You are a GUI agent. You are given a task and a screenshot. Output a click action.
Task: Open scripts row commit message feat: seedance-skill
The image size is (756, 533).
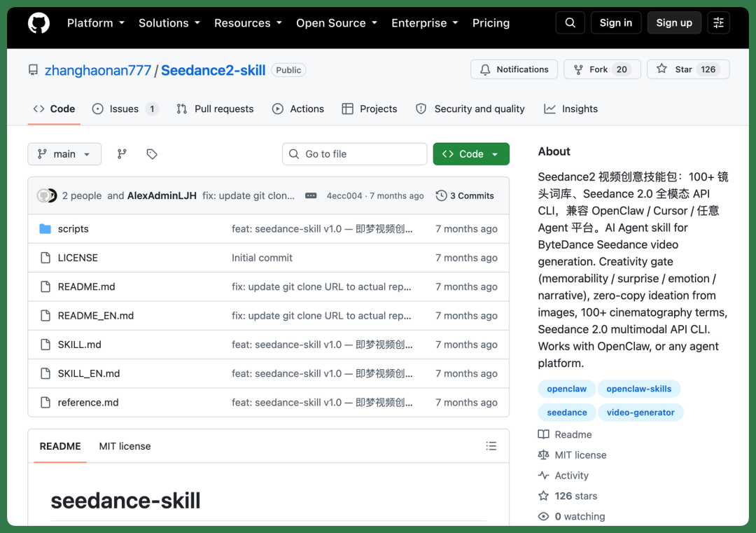tap(322, 228)
